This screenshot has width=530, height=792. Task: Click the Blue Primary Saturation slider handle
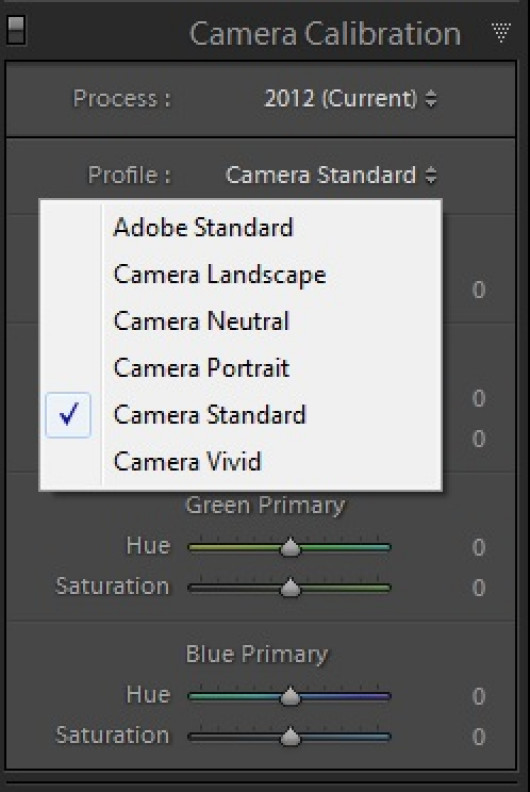tap(290, 737)
